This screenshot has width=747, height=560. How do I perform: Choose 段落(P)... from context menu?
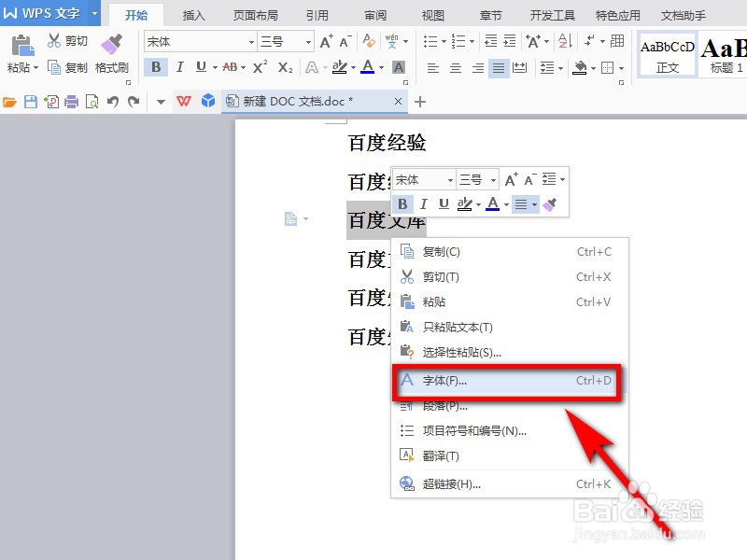(509, 406)
